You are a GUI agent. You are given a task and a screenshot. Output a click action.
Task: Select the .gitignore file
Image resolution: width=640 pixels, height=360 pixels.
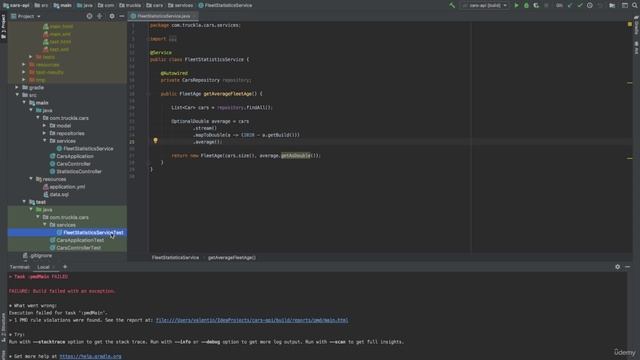coord(38,256)
